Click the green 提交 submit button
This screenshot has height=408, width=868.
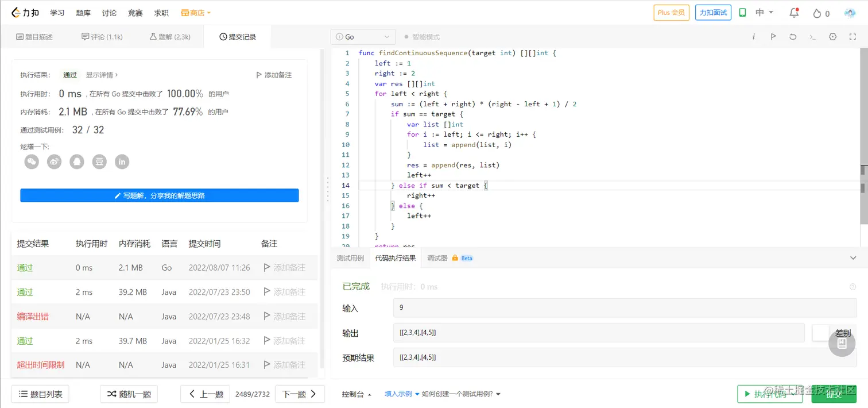pos(834,394)
